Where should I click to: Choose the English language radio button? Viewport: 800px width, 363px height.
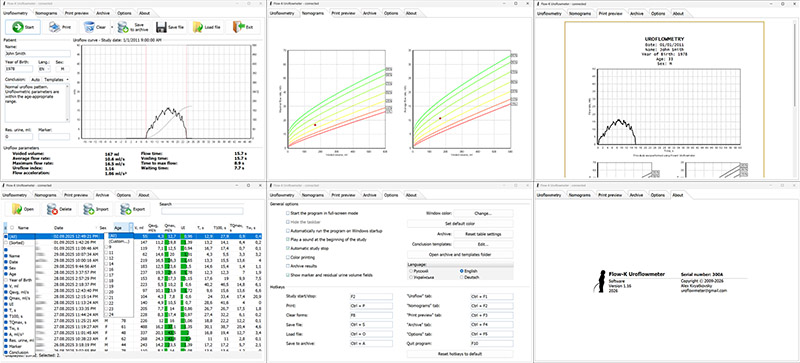tap(462, 271)
